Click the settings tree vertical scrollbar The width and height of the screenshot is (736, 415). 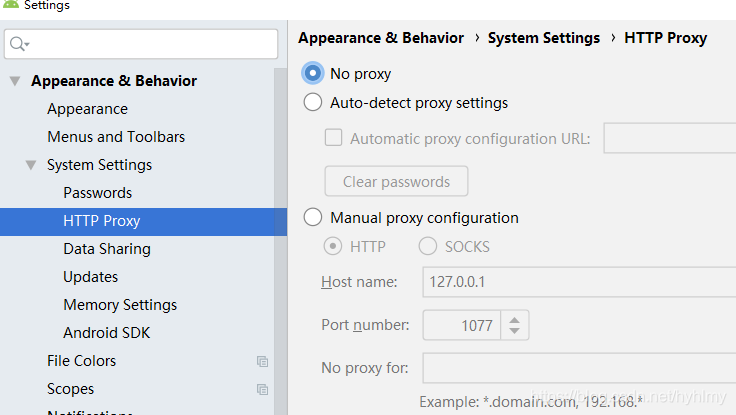click(x=280, y=241)
